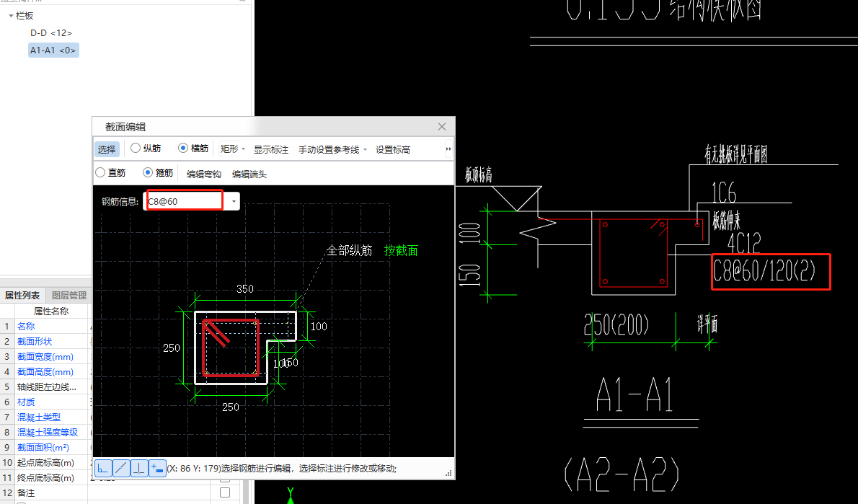Image resolution: width=858 pixels, height=504 pixels.
Task: Click the 终点底标高(m) property row
Action: (51, 478)
